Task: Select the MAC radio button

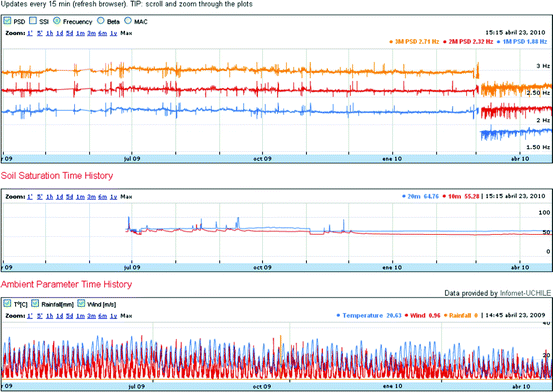Action: pyautogui.click(x=128, y=21)
